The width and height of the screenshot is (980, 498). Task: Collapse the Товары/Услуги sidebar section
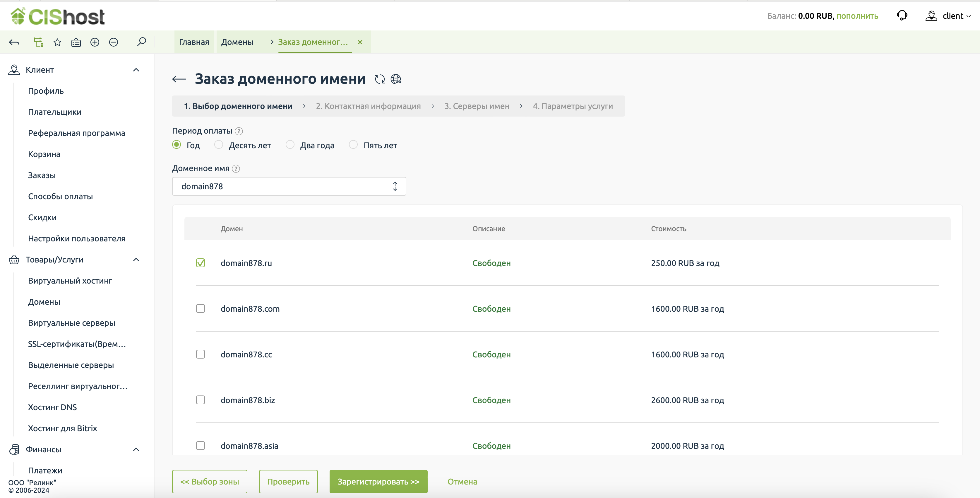(x=136, y=260)
